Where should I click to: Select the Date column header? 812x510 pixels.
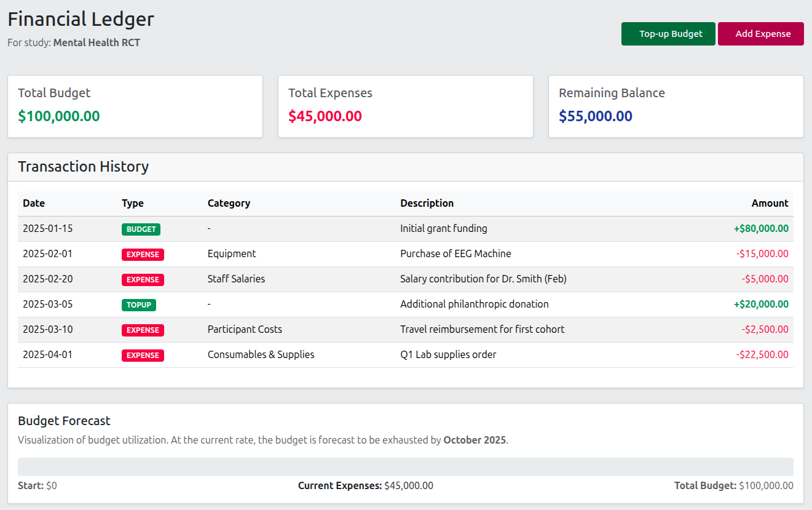point(34,203)
